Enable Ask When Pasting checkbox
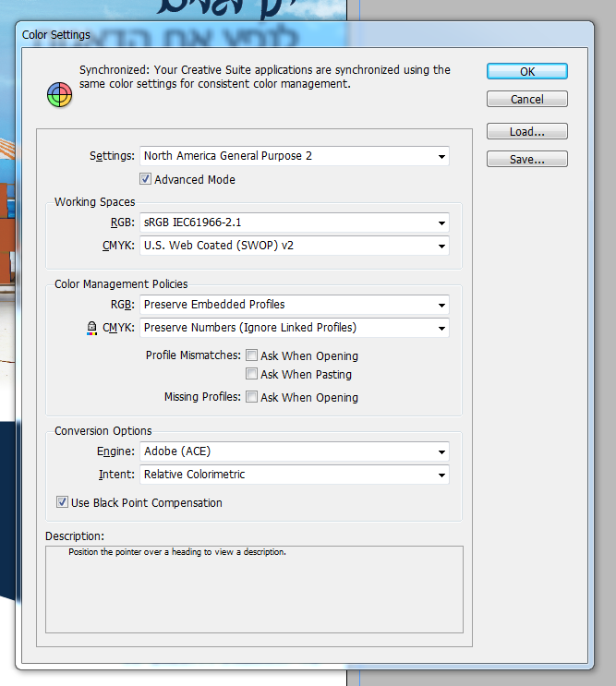The image size is (616, 686). click(x=251, y=374)
